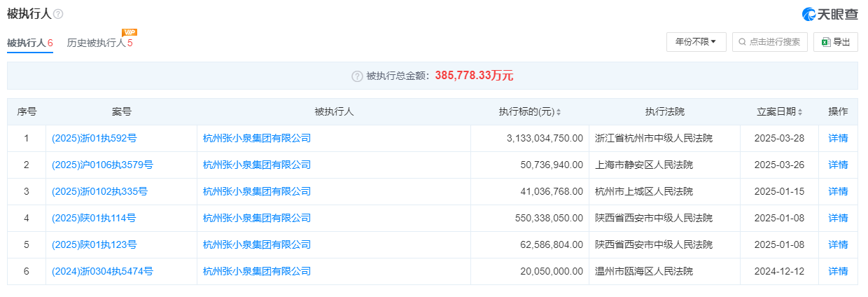The height and width of the screenshot is (297, 868).
Task: View 详情 for the 2025-03-26 case
Action: (x=838, y=165)
